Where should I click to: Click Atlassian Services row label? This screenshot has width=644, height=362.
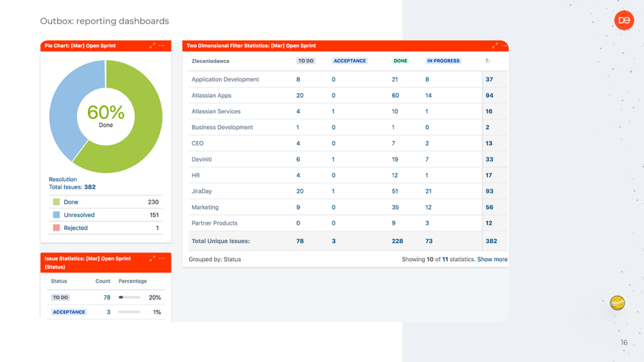[216, 111]
